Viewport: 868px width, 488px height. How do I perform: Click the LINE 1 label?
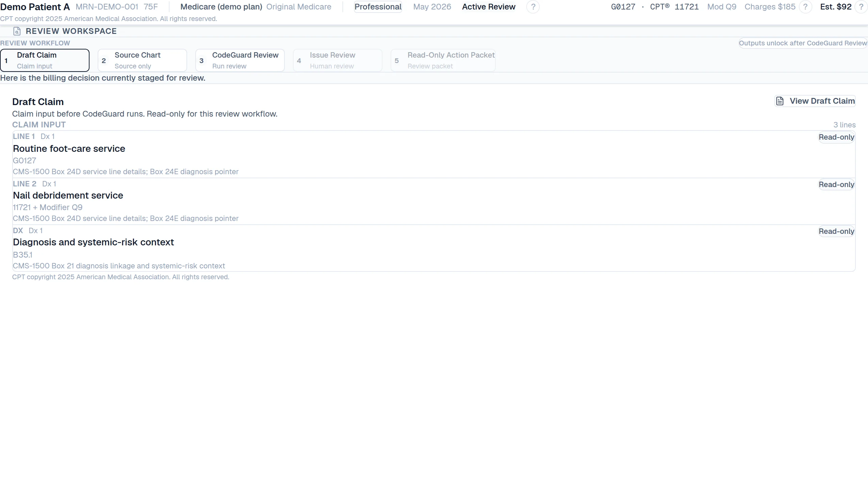click(24, 137)
